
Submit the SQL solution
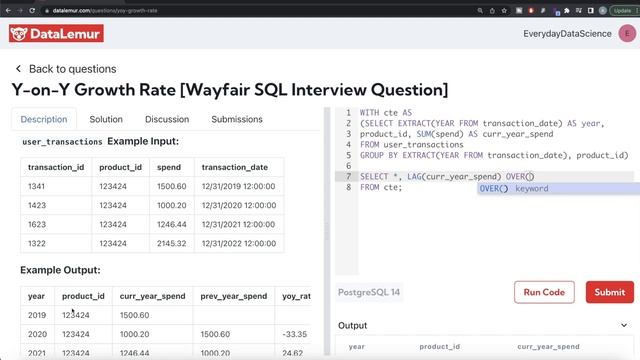coord(610,292)
